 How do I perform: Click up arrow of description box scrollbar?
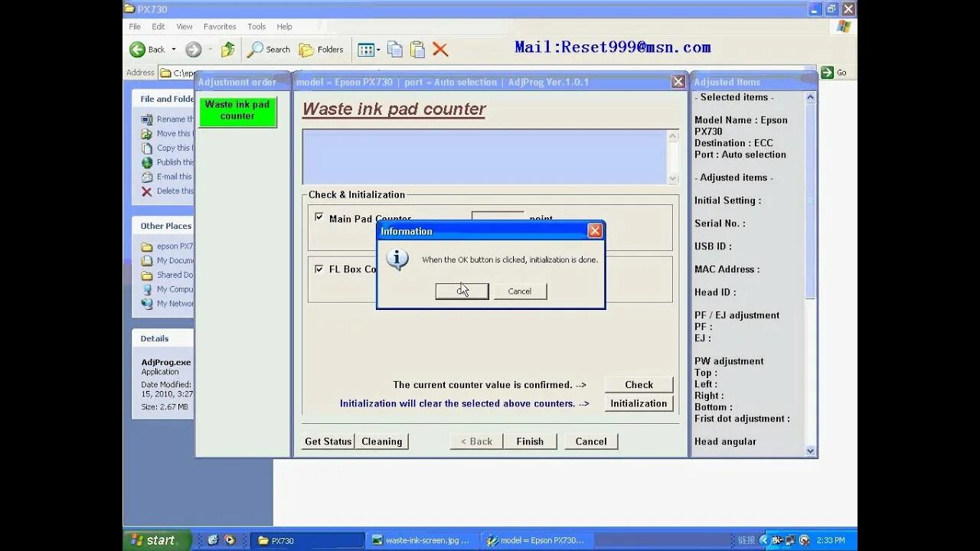pos(673,136)
